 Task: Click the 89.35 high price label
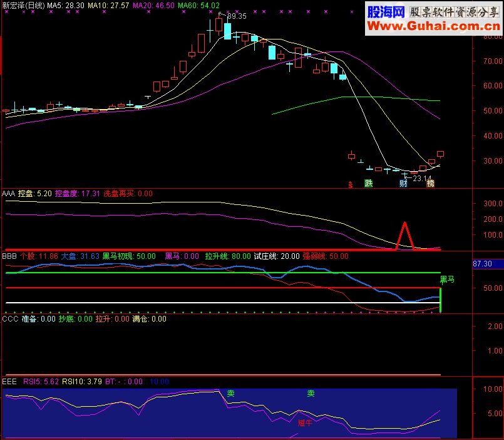click(x=237, y=16)
